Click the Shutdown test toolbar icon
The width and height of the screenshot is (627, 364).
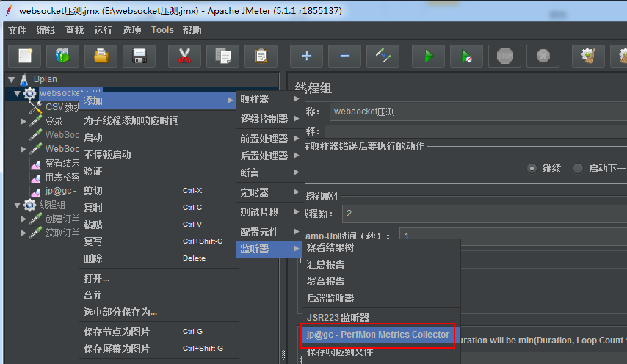click(x=543, y=56)
